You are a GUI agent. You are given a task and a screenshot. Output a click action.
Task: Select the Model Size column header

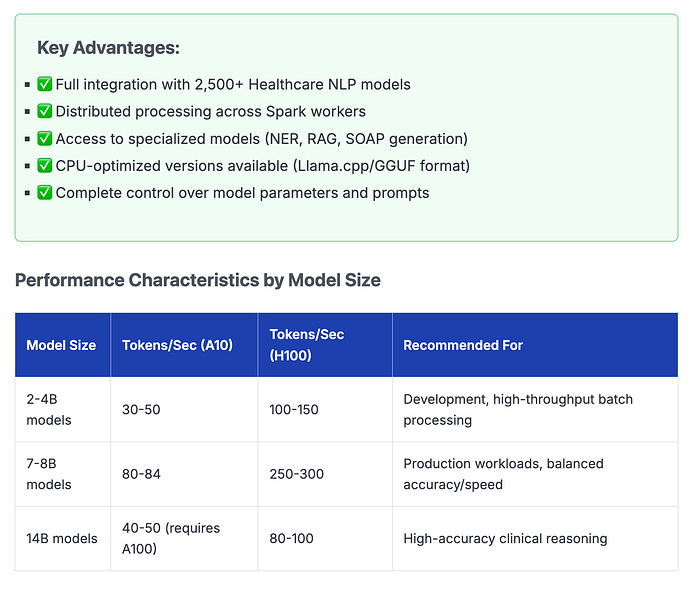(x=61, y=345)
